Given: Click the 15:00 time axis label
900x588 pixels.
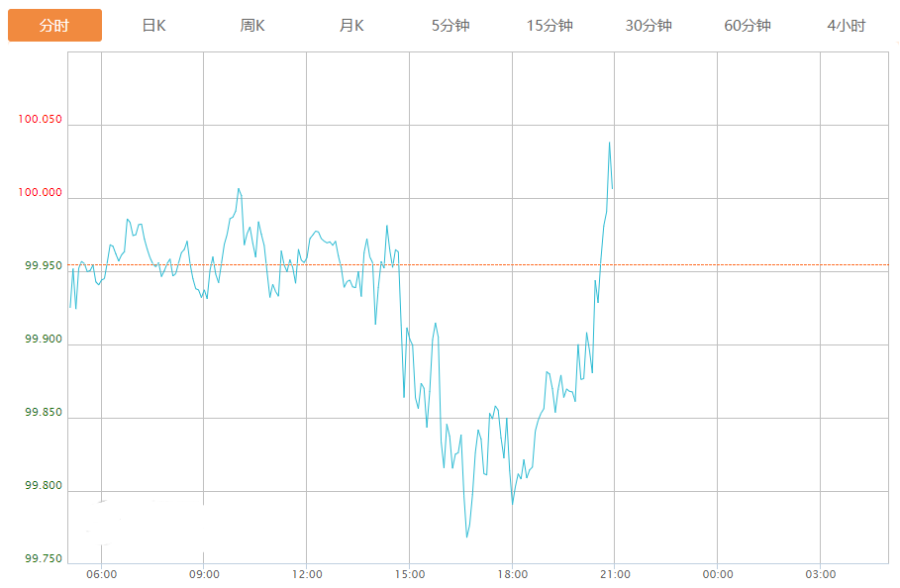Looking at the screenshot, I should 410,575.
